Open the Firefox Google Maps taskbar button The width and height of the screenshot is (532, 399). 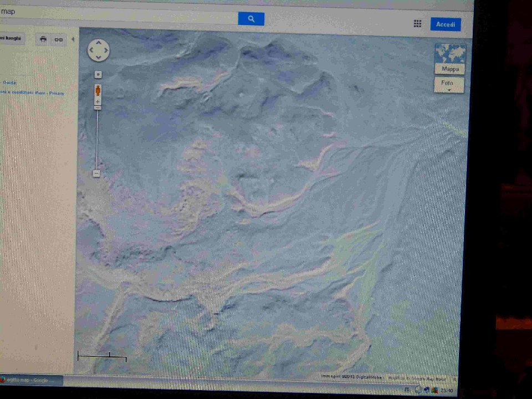31,380
